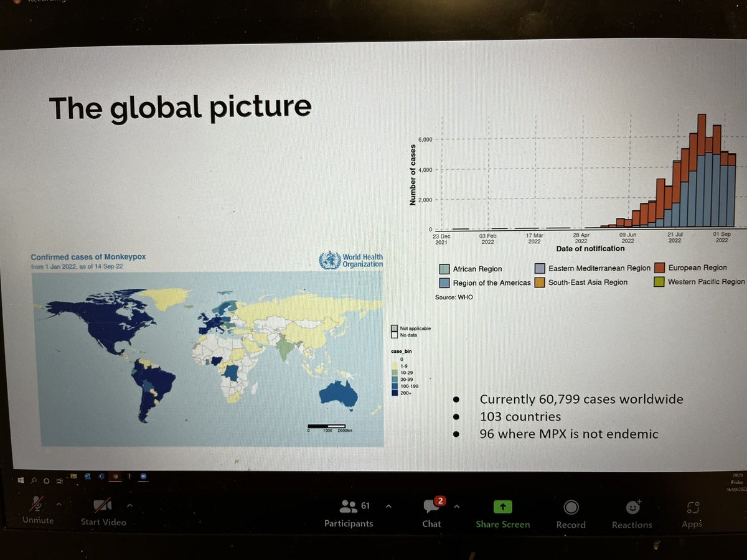
Task: Open the Zoom Apps button
Action: [692, 515]
